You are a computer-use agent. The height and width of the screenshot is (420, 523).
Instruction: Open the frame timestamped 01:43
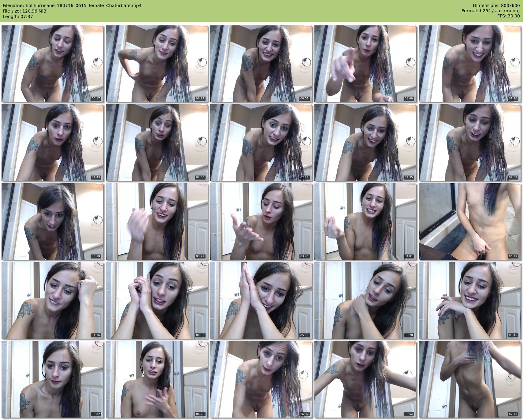point(53,143)
